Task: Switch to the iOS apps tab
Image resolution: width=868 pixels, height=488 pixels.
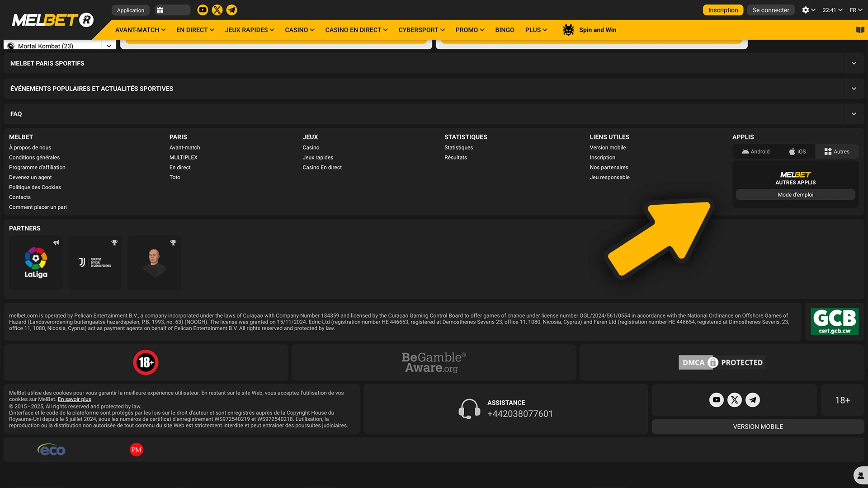Action: point(797,152)
